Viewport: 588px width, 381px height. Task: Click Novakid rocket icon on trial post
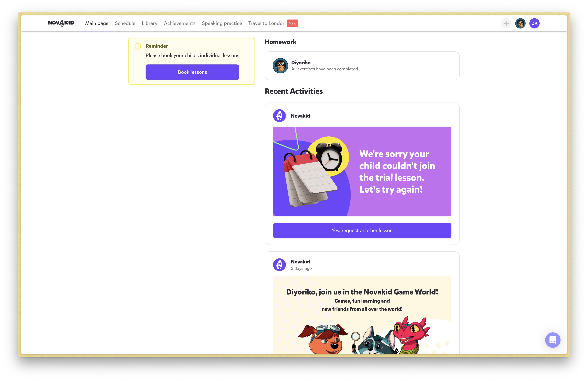(x=279, y=116)
